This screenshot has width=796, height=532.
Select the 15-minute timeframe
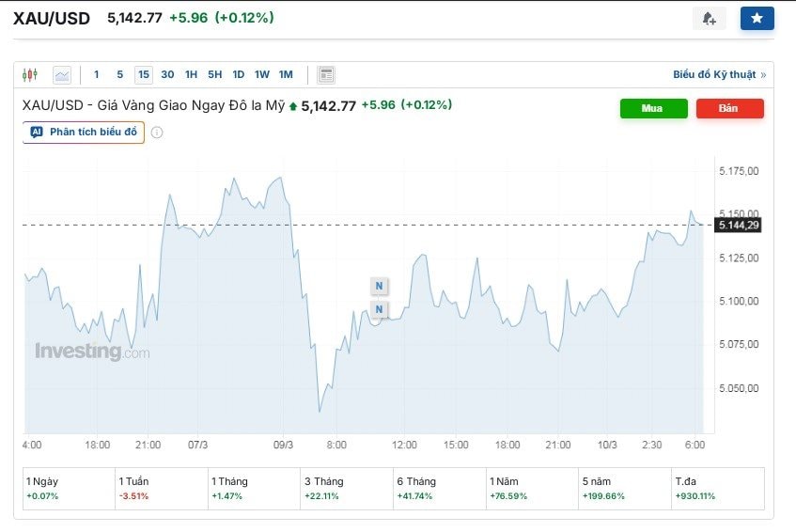click(143, 74)
